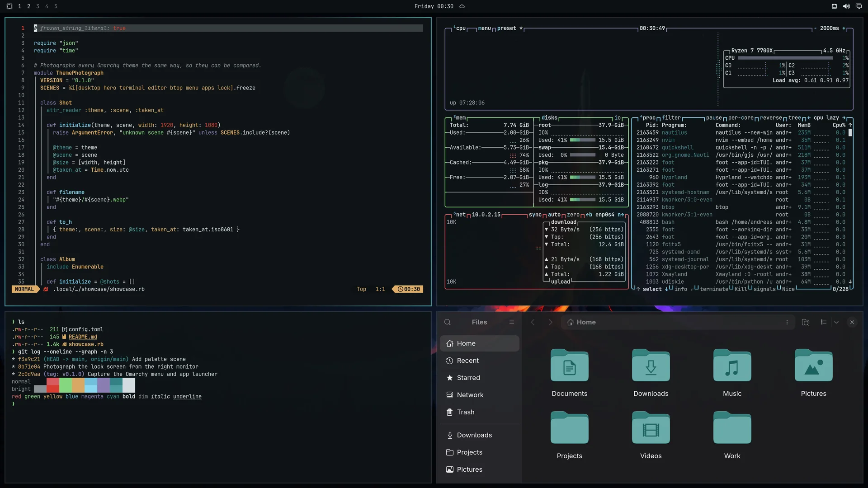
Task: Open the Videos folder icon
Action: [651, 428]
